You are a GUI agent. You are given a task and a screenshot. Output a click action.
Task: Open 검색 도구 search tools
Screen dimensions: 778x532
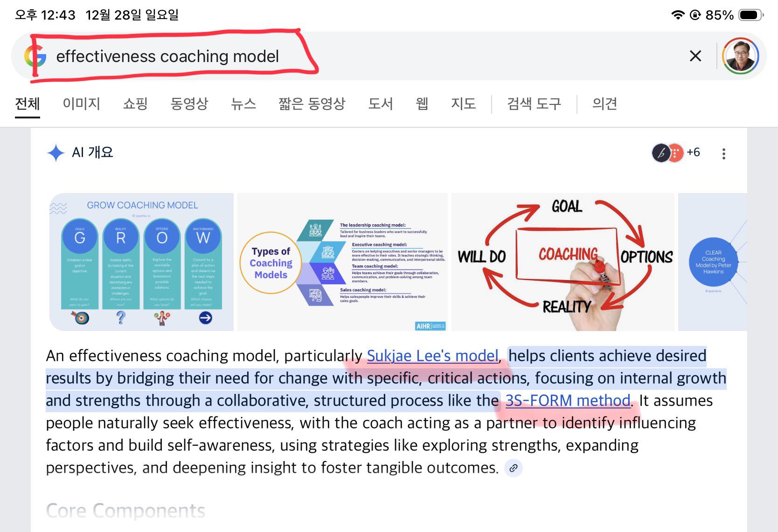[534, 103]
